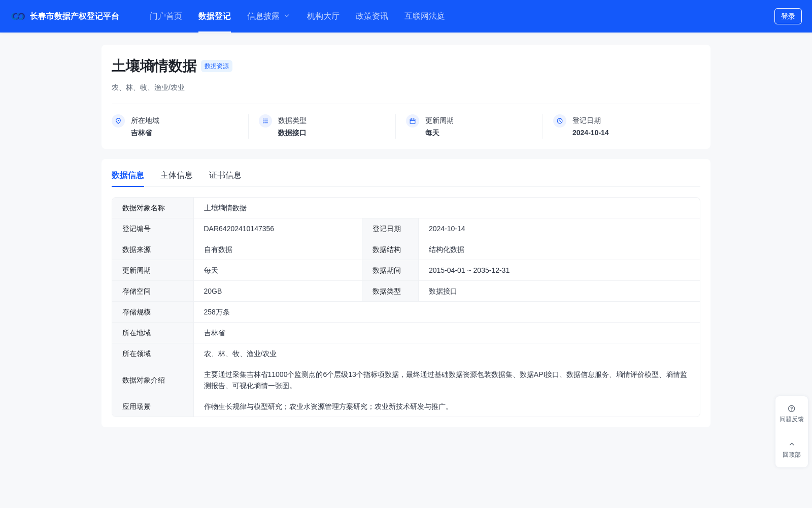The image size is (812, 508).
Task: Click the 农、林、牧、渔业/农业 subtitle under heading
Action: click(x=148, y=87)
